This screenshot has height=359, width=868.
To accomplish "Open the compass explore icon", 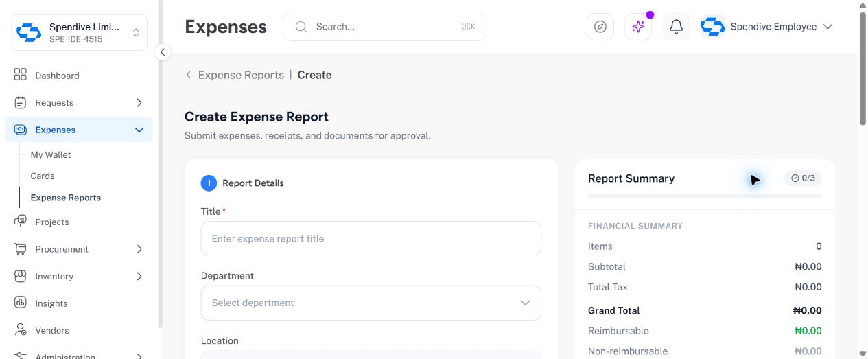I will [x=600, y=27].
